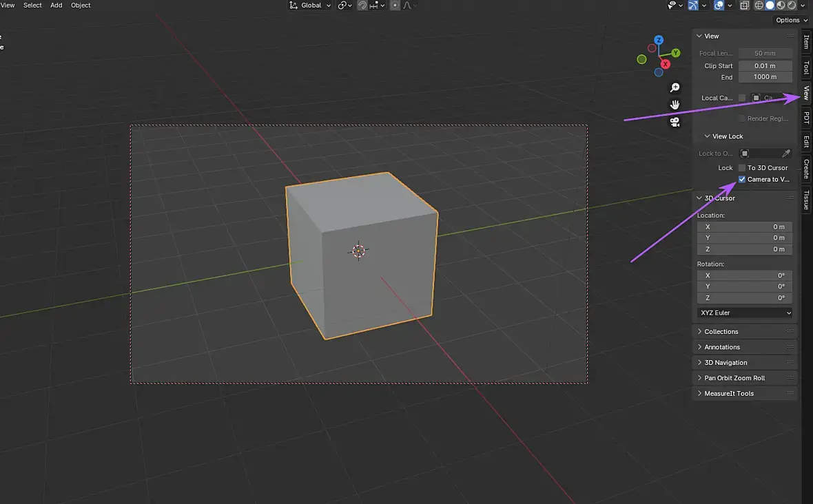The height and width of the screenshot is (504, 813).
Task: Open the snapping options dropdown arrow
Action: point(382,6)
